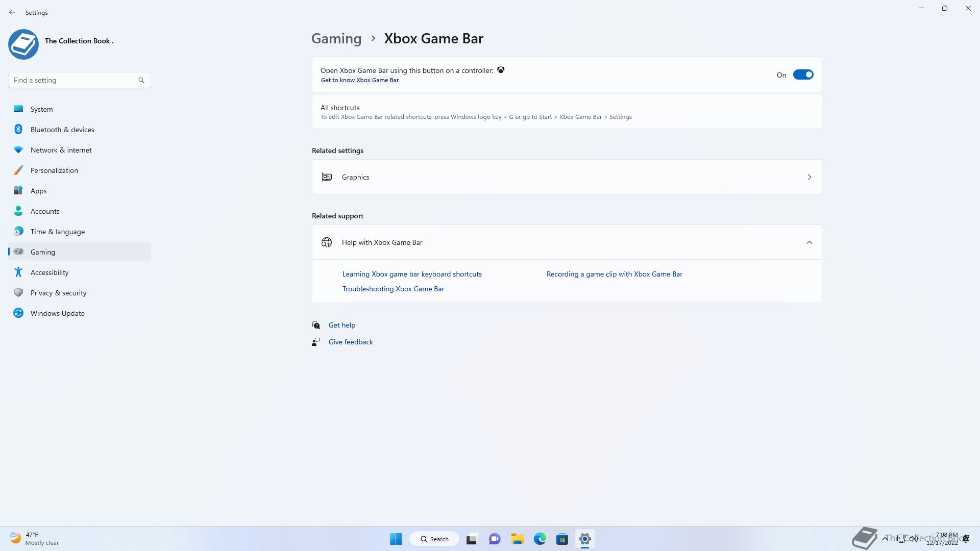
Task: Open Learning Xbox game bar keyboard shortcuts
Action: coord(412,274)
